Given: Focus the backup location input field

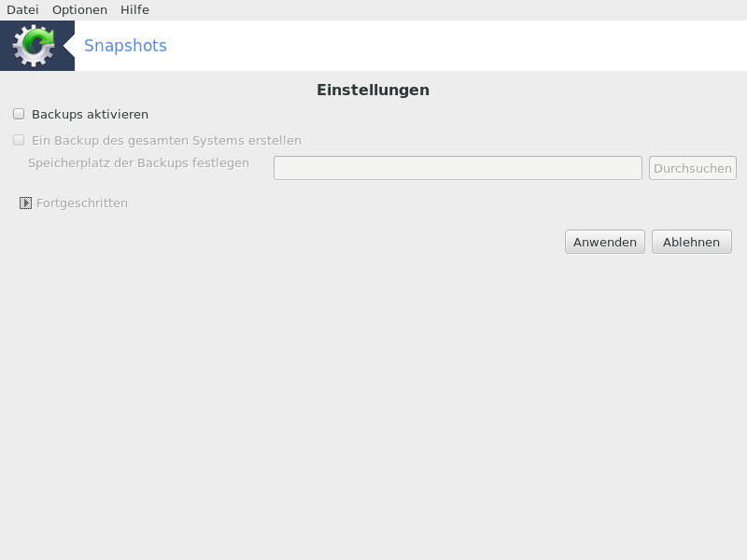Looking at the screenshot, I should click(x=458, y=168).
